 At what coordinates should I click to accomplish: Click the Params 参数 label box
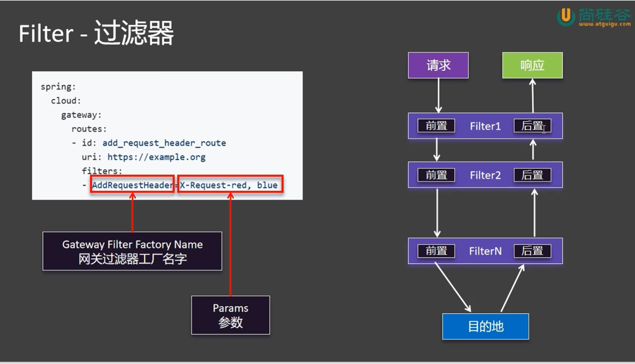coord(230,315)
